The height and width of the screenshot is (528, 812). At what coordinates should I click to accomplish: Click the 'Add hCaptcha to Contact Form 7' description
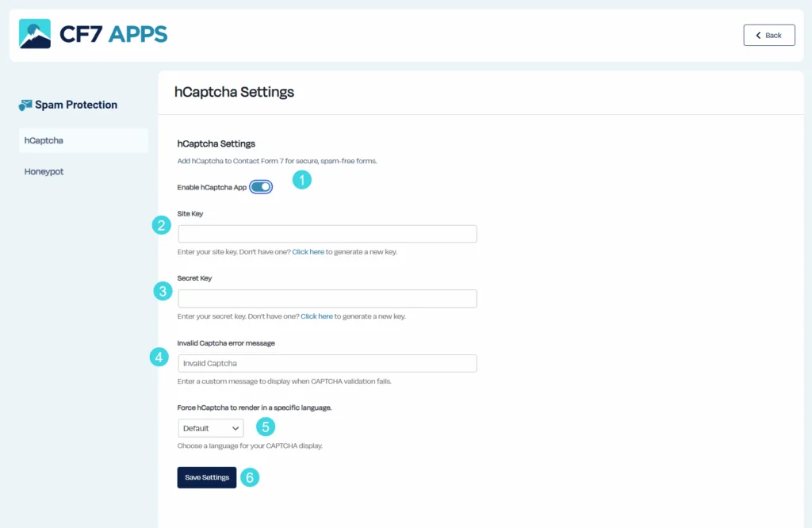point(277,161)
